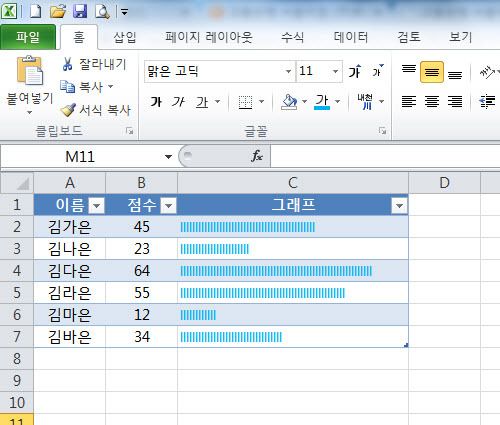Click the 맑은 고딕 font name box
The width and height of the screenshot is (500, 425).
pyautogui.click(x=214, y=71)
